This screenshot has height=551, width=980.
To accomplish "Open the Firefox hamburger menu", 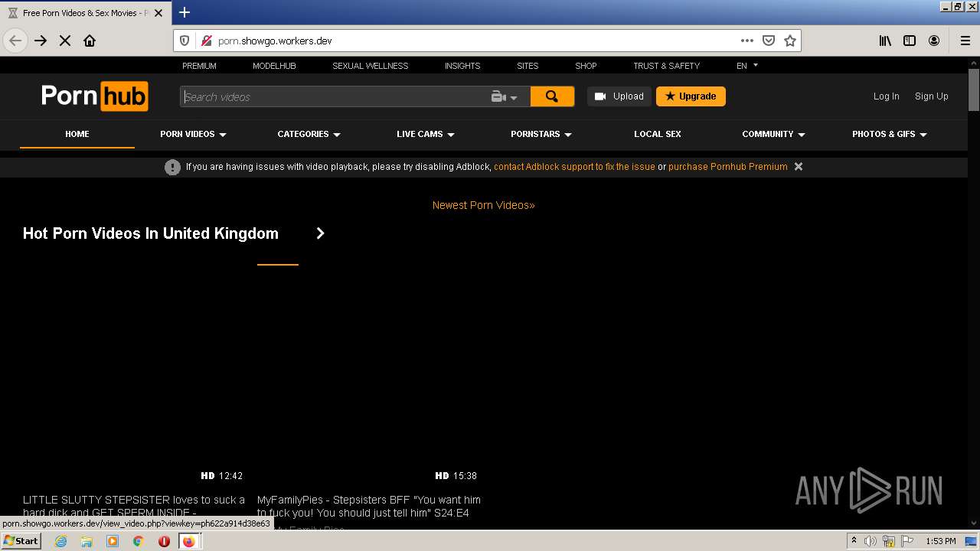I will (965, 41).
